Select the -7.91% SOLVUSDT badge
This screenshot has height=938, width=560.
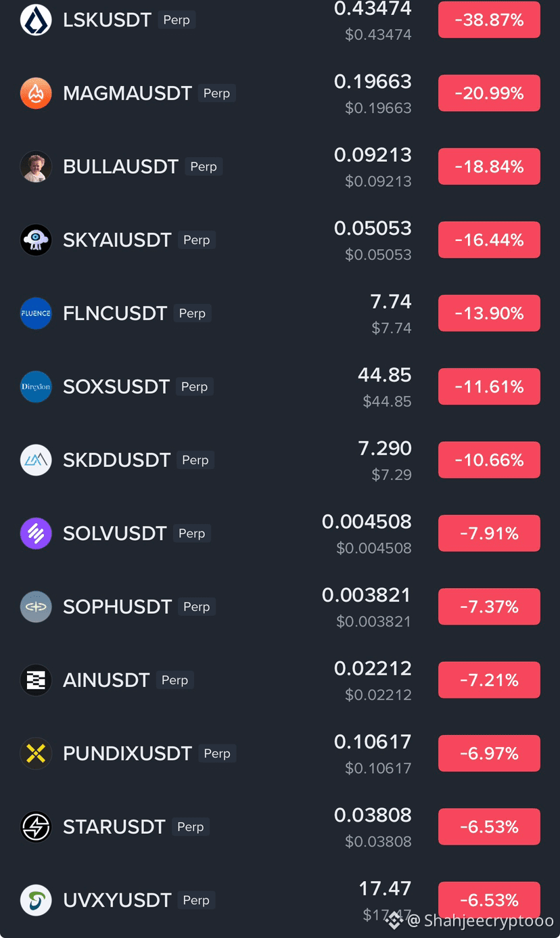[x=489, y=533]
